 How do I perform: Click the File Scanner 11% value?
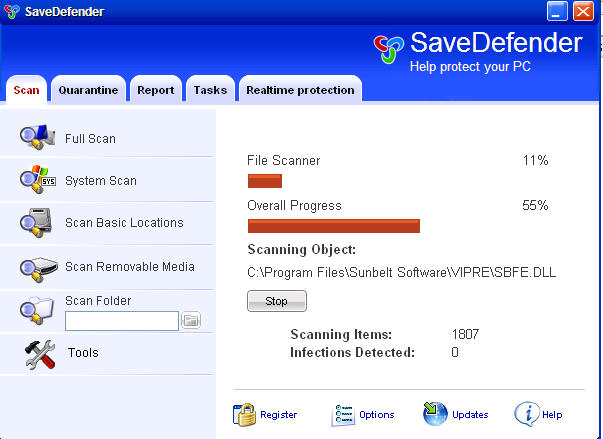pyautogui.click(x=535, y=160)
